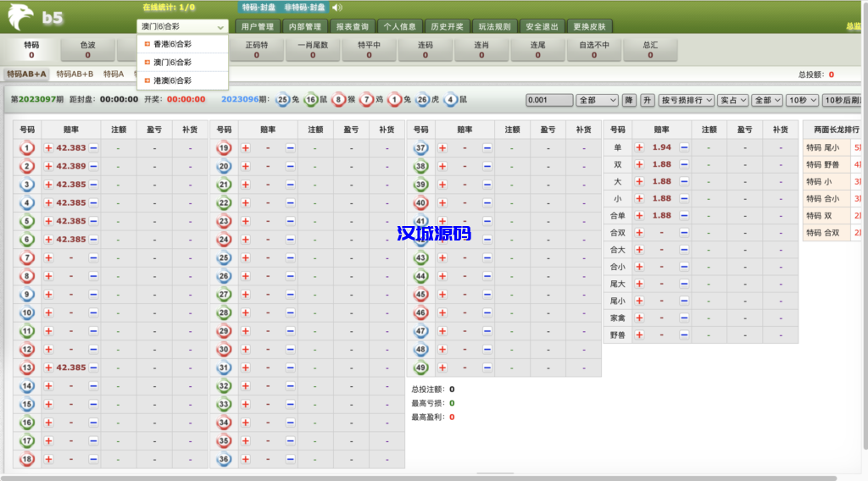Viewport: 868px width, 481px height.
Task: Switch to the 一肖尾数 tab
Action: pyautogui.click(x=313, y=50)
